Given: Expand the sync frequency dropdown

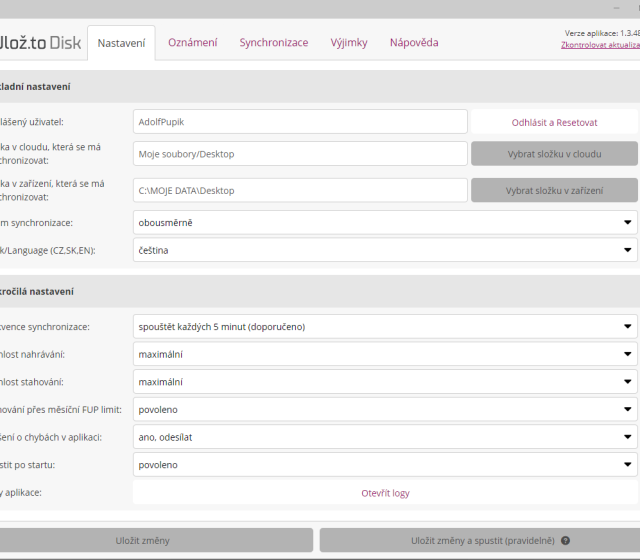Looking at the screenshot, I should [385, 326].
